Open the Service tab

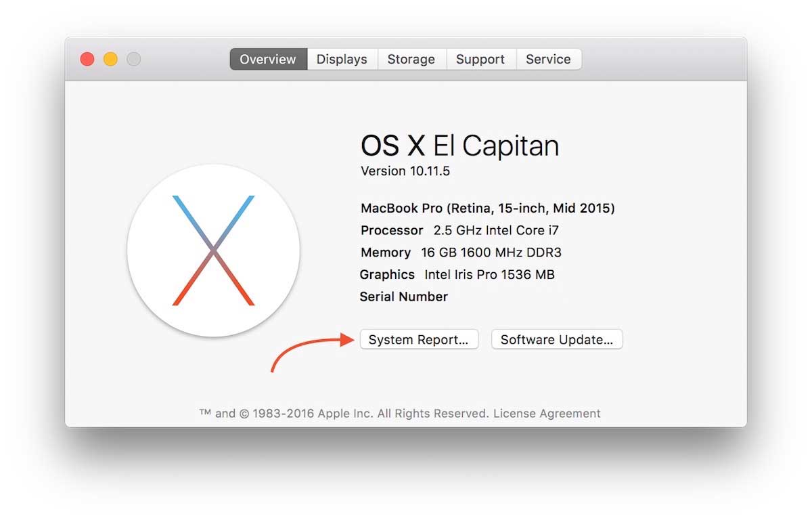pyautogui.click(x=548, y=59)
